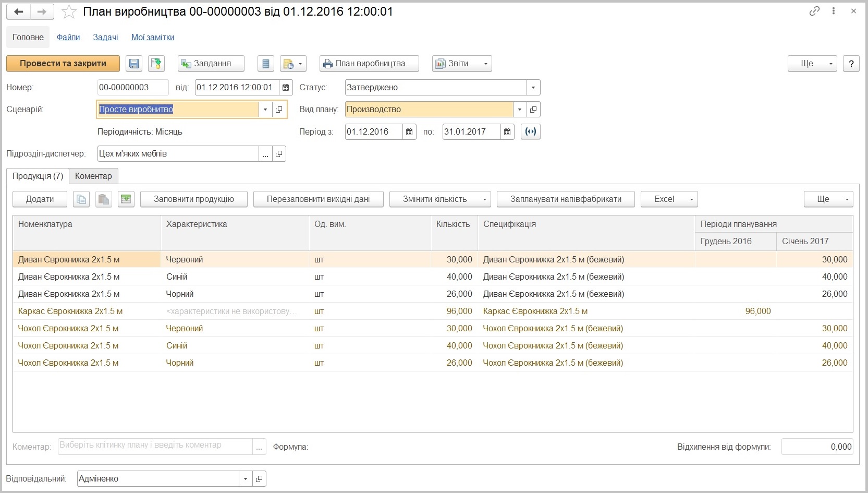Image resolution: width=868 pixels, height=493 pixels.
Task: Print with the План виробництва button
Action: point(370,64)
